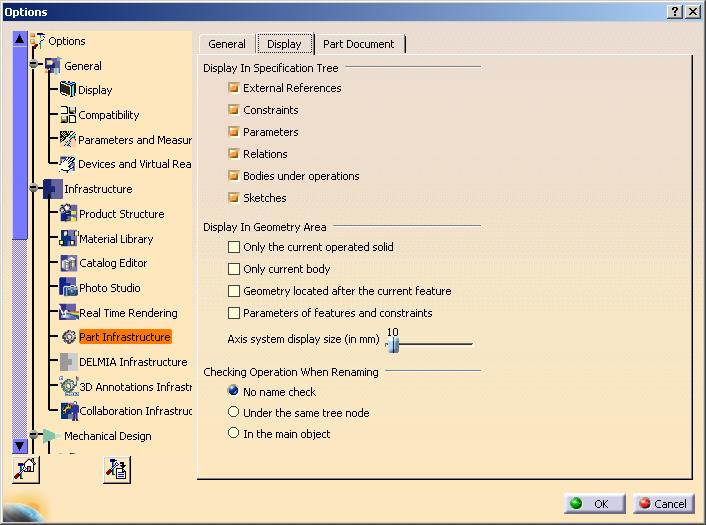Click the 3D Annotations Infrastructure icon
This screenshot has height=525, width=706.
(68, 386)
